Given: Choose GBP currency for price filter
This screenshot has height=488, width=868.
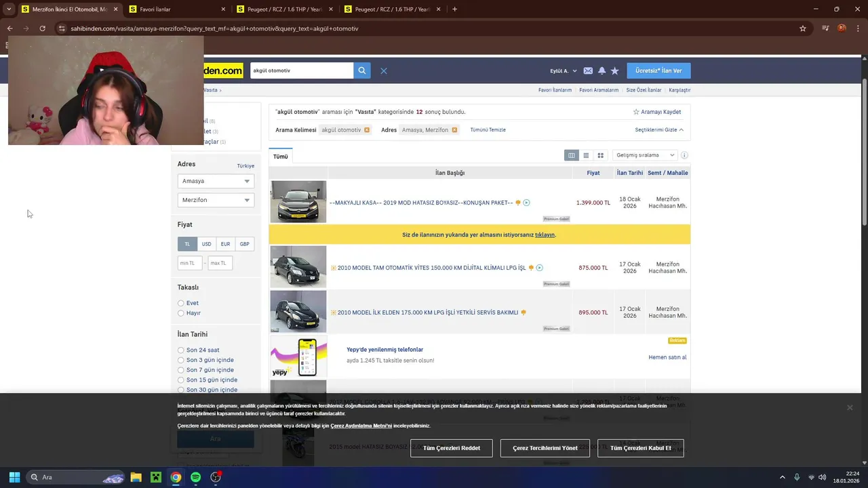Looking at the screenshot, I should pyautogui.click(x=244, y=244).
